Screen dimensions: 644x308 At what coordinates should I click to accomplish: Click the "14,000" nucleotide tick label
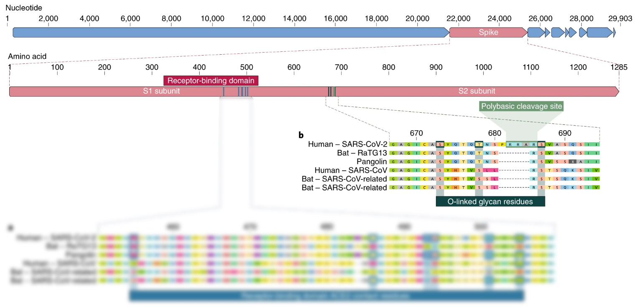coord(294,18)
